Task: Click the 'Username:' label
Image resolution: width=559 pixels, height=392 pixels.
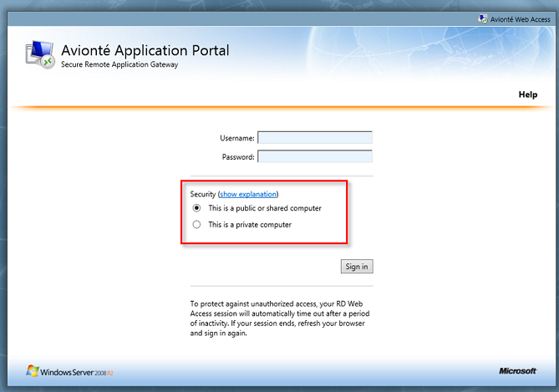Action: [x=237, y=139]
